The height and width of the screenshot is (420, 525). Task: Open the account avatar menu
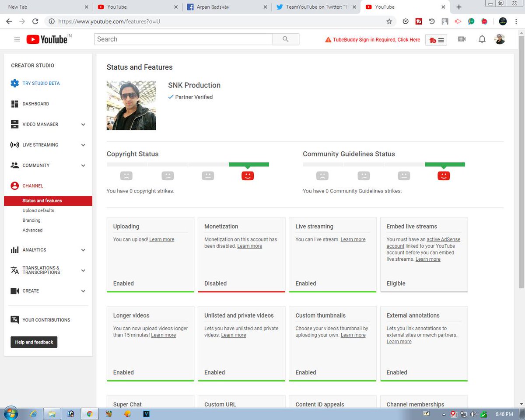tap(500, 39)
